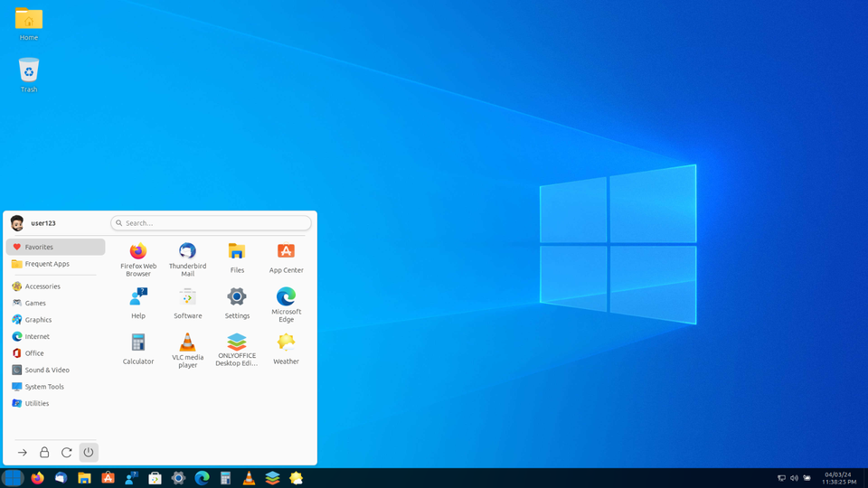
Task: Open the Weather app icon
Action: 287,349
